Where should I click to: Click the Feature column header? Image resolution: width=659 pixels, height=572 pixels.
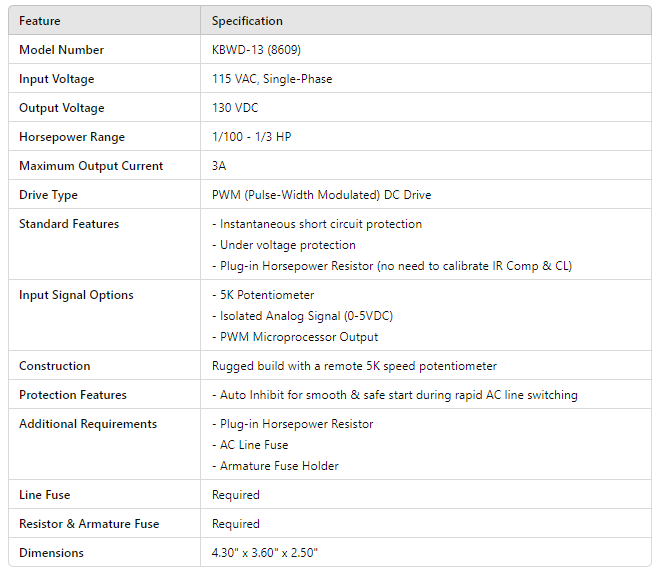[x=40, y=21]
